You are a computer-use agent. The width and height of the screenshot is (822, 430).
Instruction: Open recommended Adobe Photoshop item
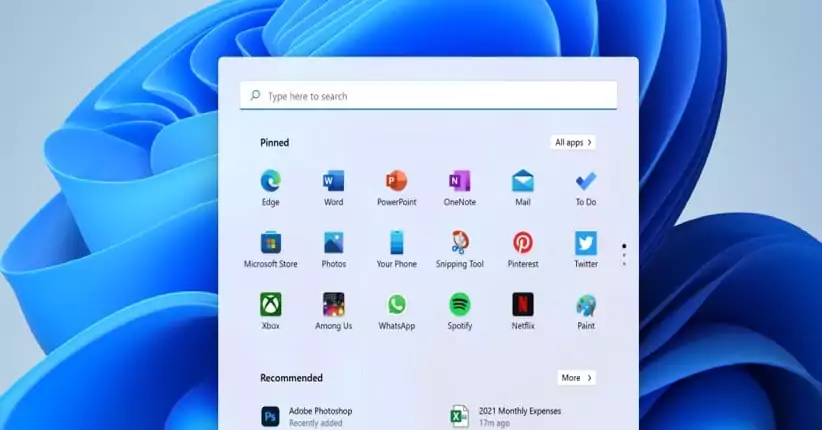tap(320, 416)
